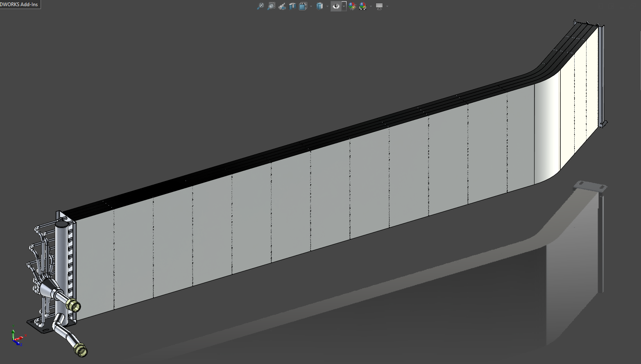Open the Edit Appearance tool
The height and width of the screenshot is (364, 641).
pyautogui.click(x=352, y=6)
